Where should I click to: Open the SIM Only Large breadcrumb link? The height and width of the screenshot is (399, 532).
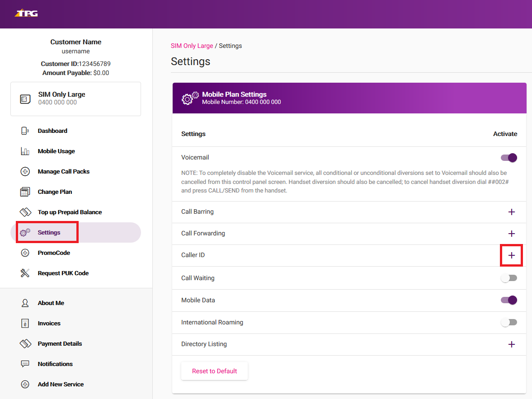point(192,46)
